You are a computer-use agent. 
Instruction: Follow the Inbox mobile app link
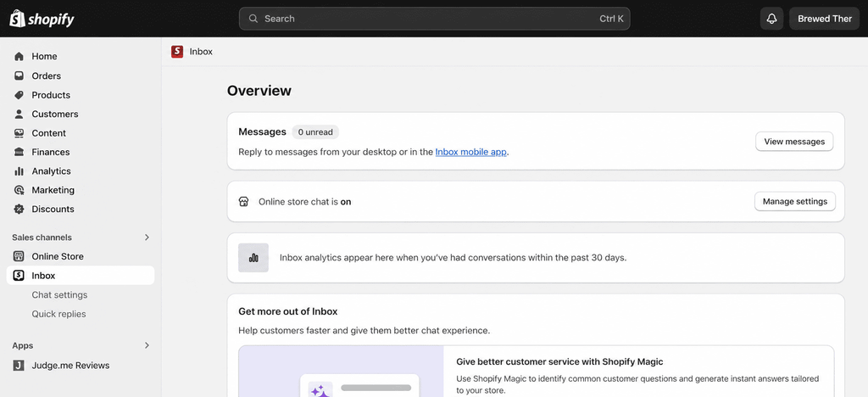point(471,152)
